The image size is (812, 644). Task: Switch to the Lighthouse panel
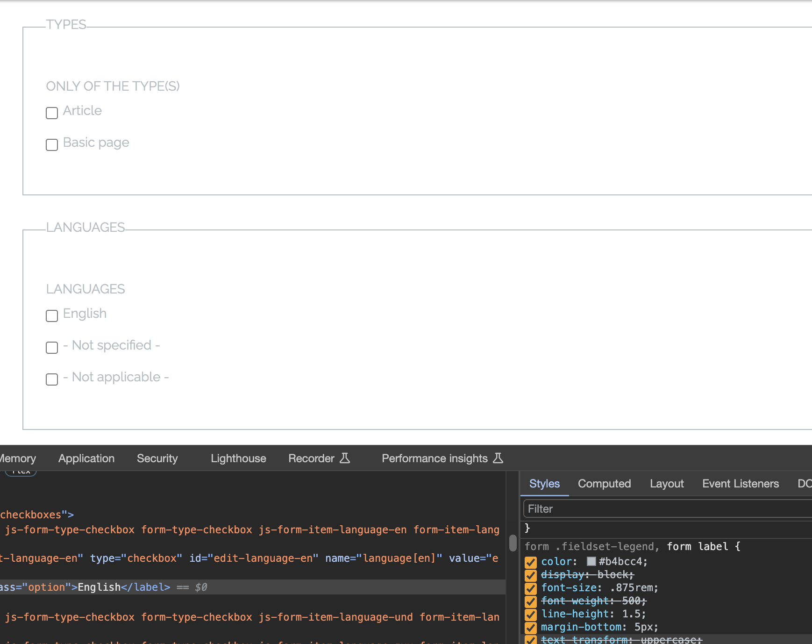pyautogui.click(x=238, y=458)
